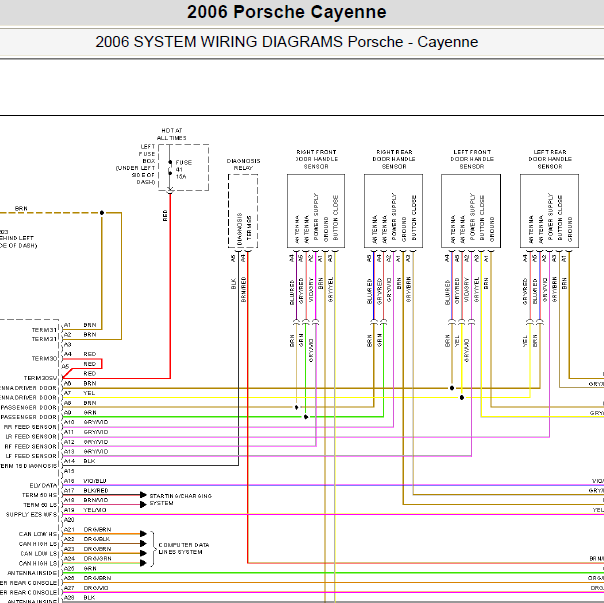
Task: Click the "BRN" label on the dashed wire
Action: tap(21, 208)
